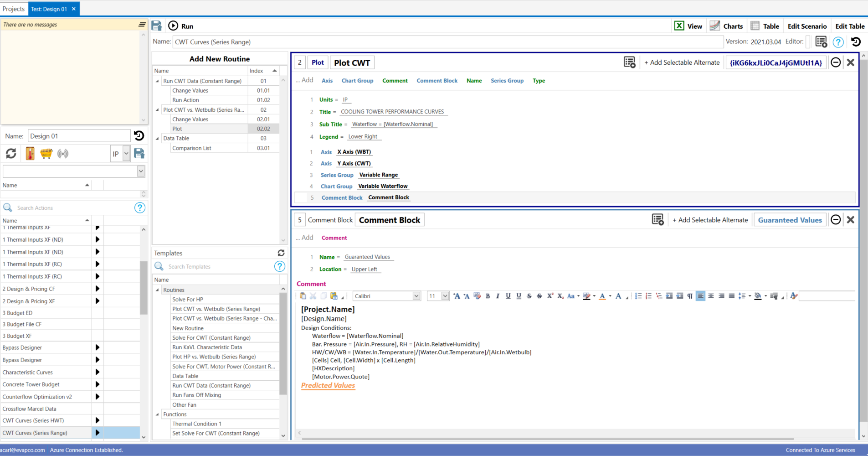Image resolution: width=868 pixels, height=456 pixels.
Task: Click the Variable Waterflow chart group link
Action: (383, 186)
